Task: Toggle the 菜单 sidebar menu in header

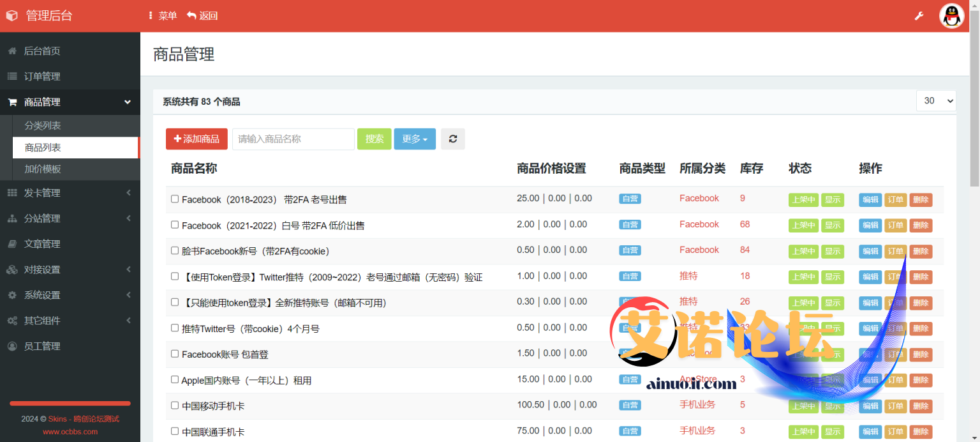Action: (163, 16)
